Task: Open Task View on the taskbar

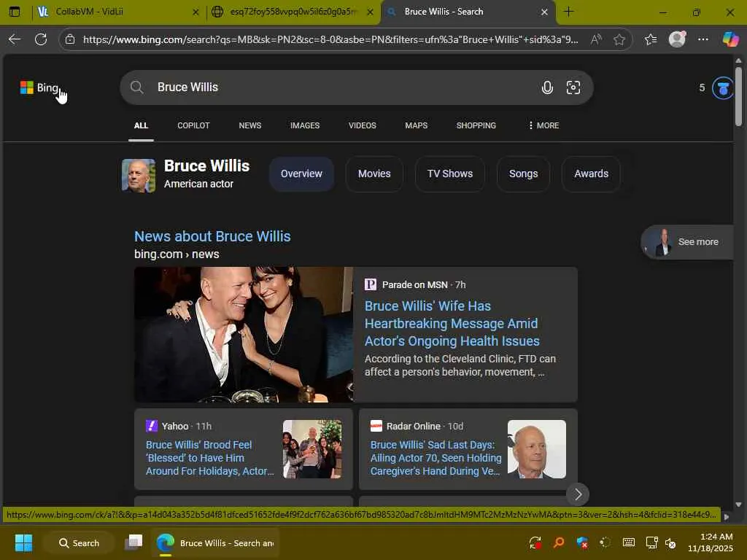Action: point(133,542)
